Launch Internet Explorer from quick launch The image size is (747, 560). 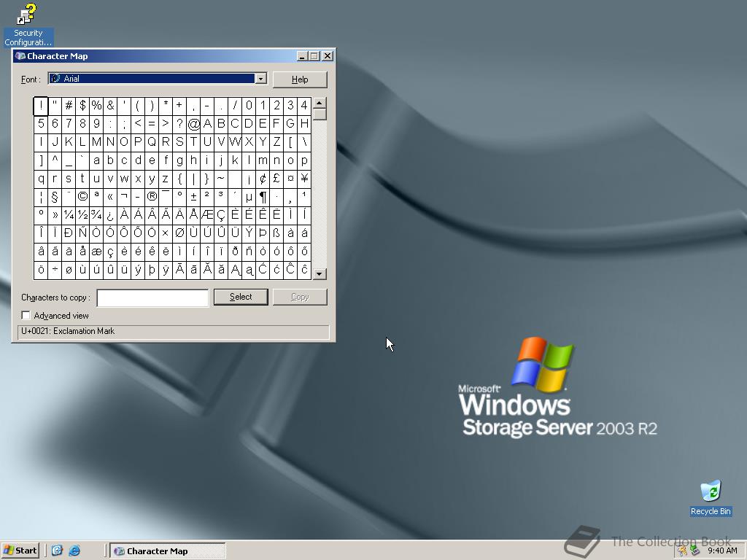click(x=74, y=551)
